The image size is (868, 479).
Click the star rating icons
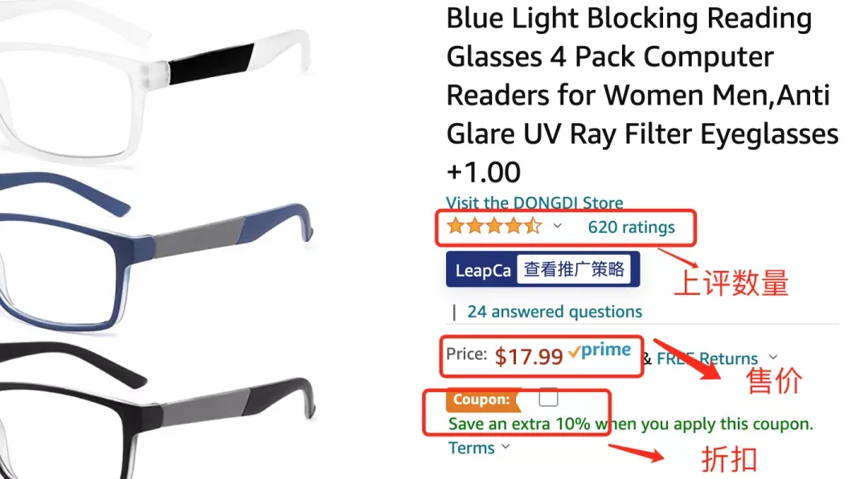pos(494,226)
